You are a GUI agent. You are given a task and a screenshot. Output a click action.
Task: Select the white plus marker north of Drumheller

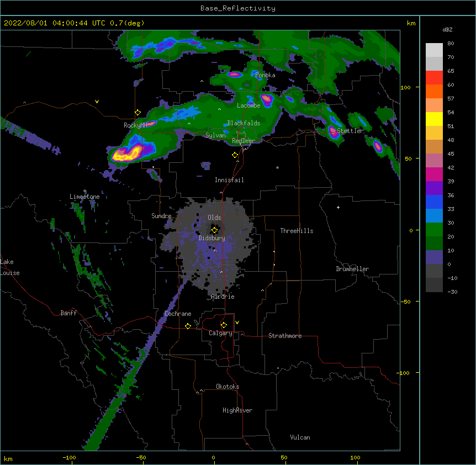pyautogui.click(x=338, y=207)
